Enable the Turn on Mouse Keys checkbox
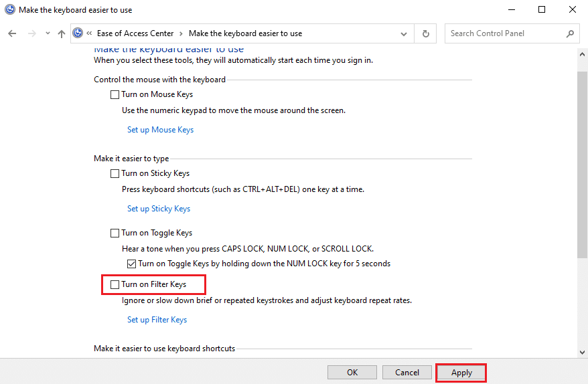The height and width of the screenshot is (384, 588). 115,95
